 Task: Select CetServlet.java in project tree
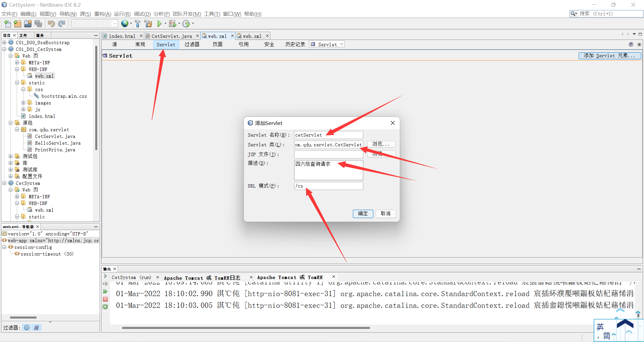tap(55, 136)
